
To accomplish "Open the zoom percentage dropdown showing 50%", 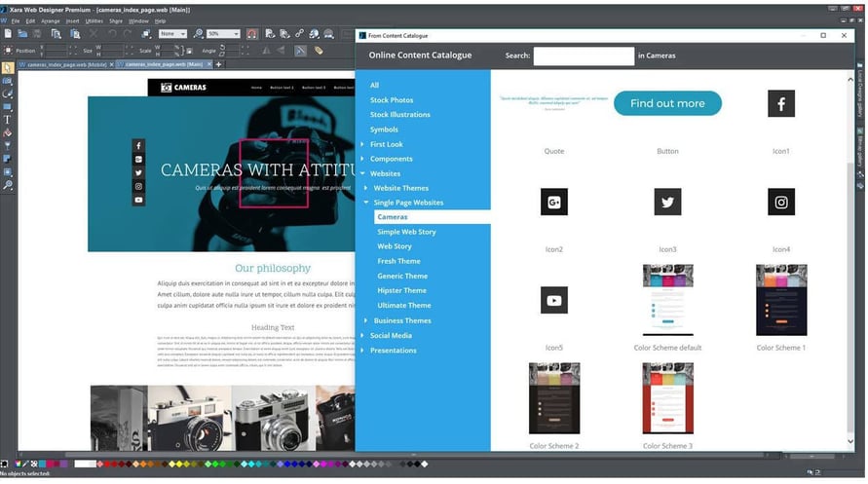I will [237, 34].
